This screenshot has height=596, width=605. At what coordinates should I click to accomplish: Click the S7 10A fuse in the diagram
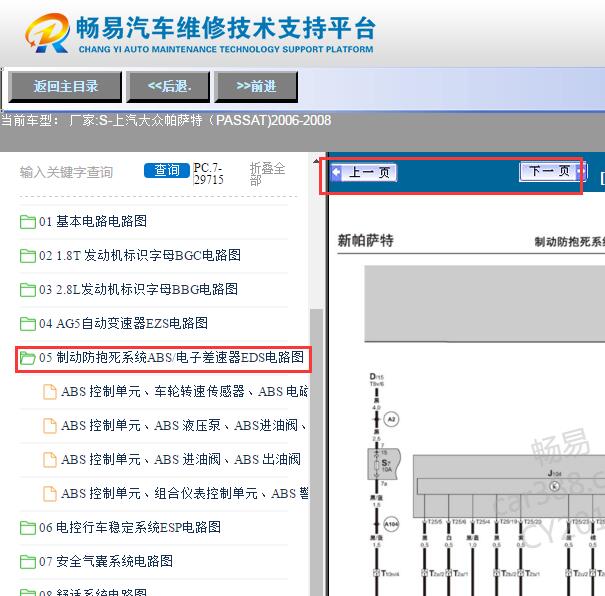tap(383, 464)
